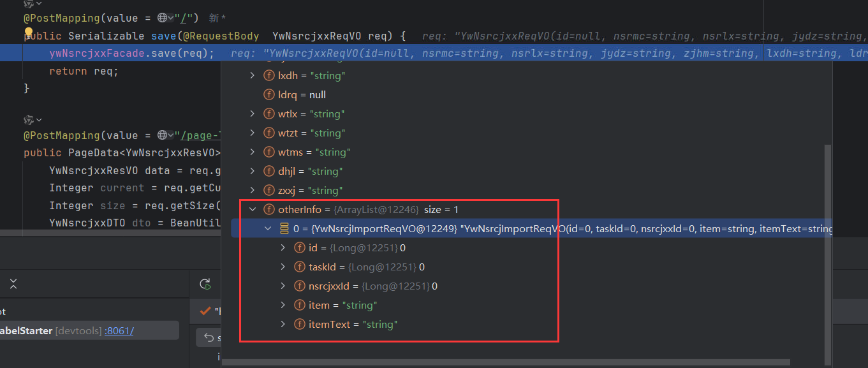Screen dimensions: 868x368
Task: Expand the zxxj field node
Action: [253, 190]
